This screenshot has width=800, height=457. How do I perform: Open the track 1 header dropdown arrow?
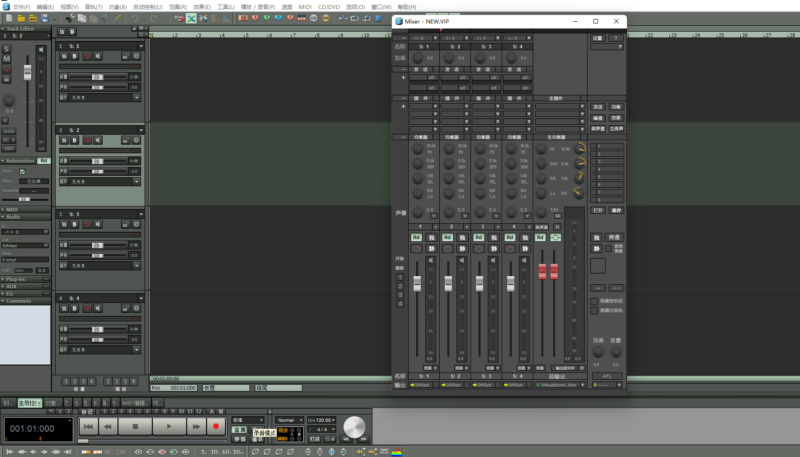pyautogui.click(x=141, y=46)
